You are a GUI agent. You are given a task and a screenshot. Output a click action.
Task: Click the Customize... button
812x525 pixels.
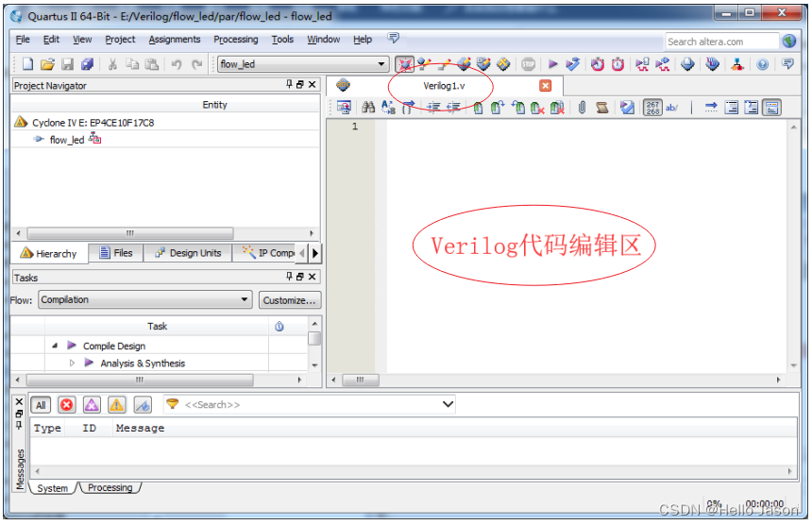(289, 299)
